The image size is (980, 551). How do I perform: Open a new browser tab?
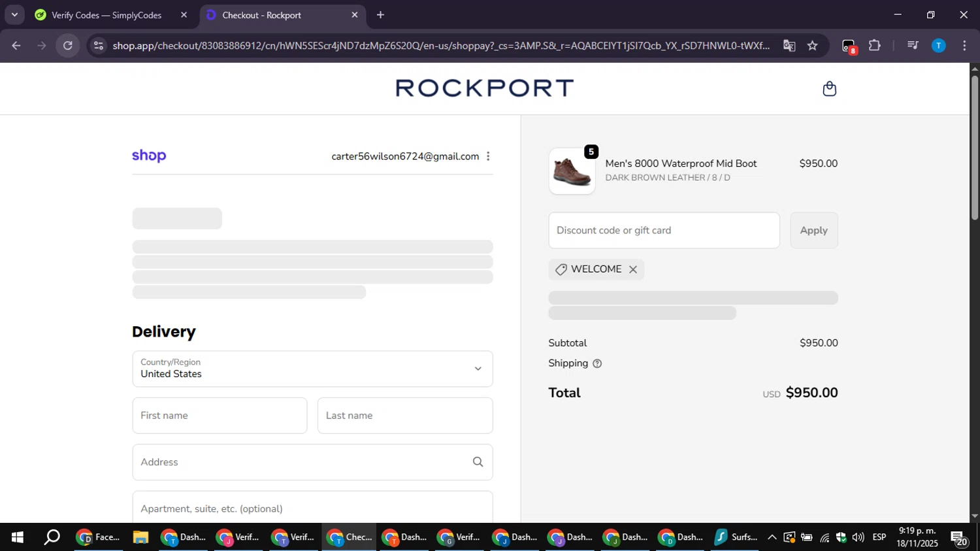tap(380, 15)
